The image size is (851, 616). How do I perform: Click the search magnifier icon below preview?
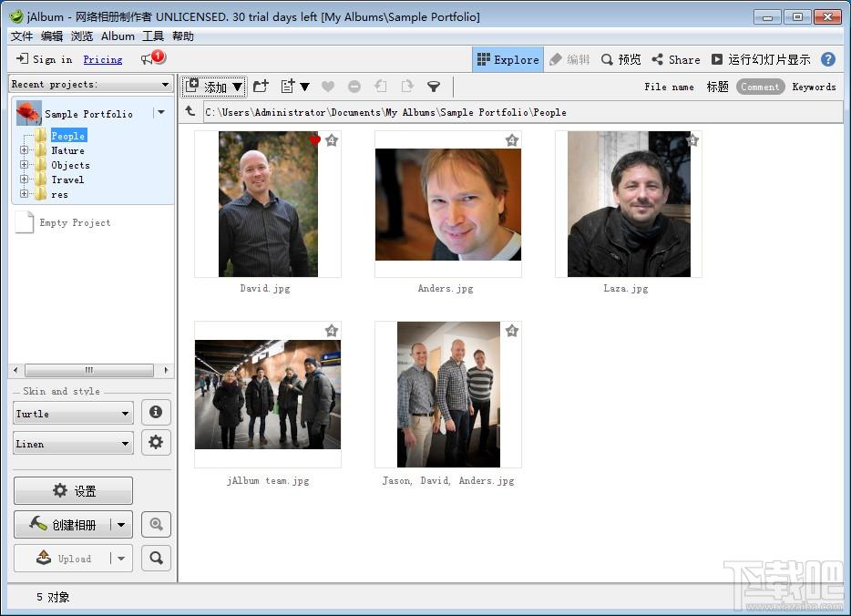tap(157, 558)
